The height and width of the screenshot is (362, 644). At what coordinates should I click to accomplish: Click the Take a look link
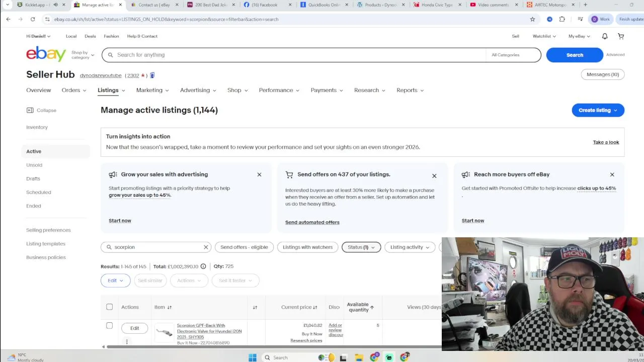(x=606, y=142)
